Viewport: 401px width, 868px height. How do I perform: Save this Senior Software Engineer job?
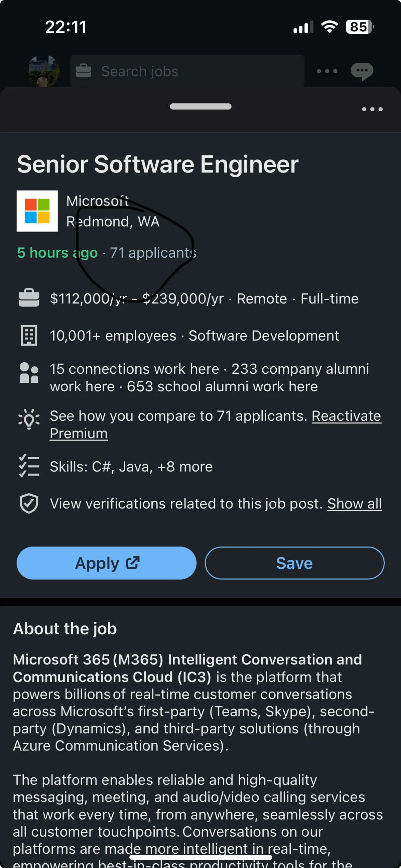coord(294,563)
